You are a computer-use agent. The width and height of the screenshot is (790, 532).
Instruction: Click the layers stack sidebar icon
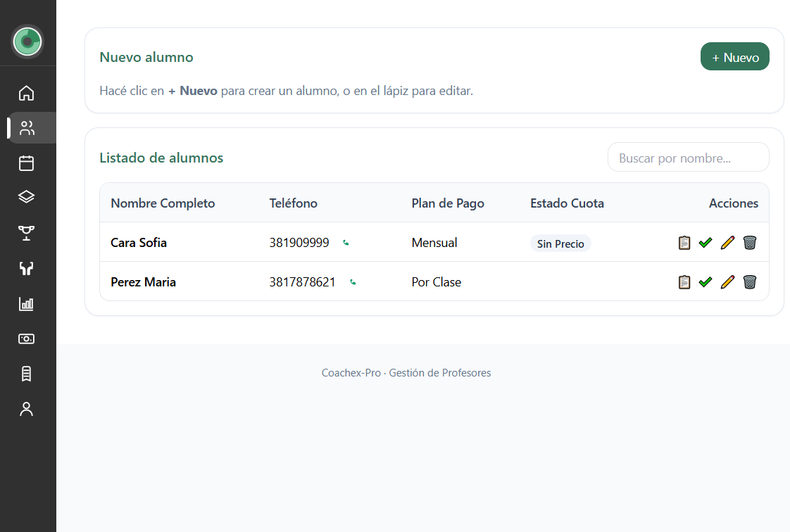click(x=26, y=197)
